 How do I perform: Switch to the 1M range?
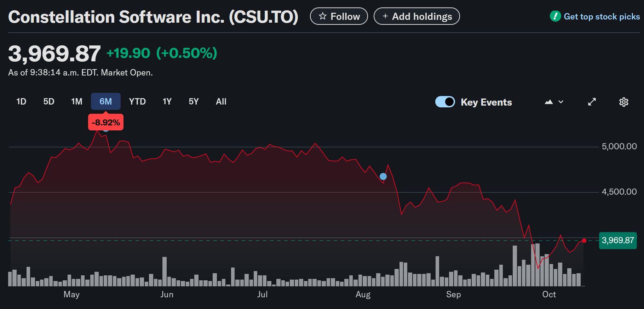(77, 102)
